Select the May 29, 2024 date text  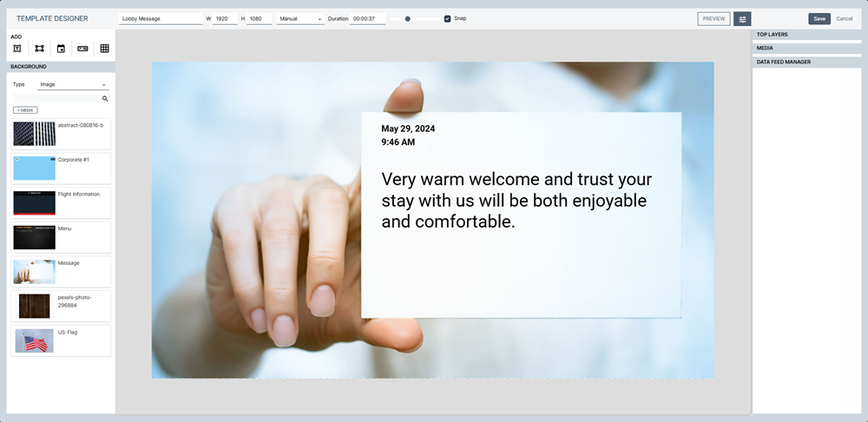(x=408, y=129)
